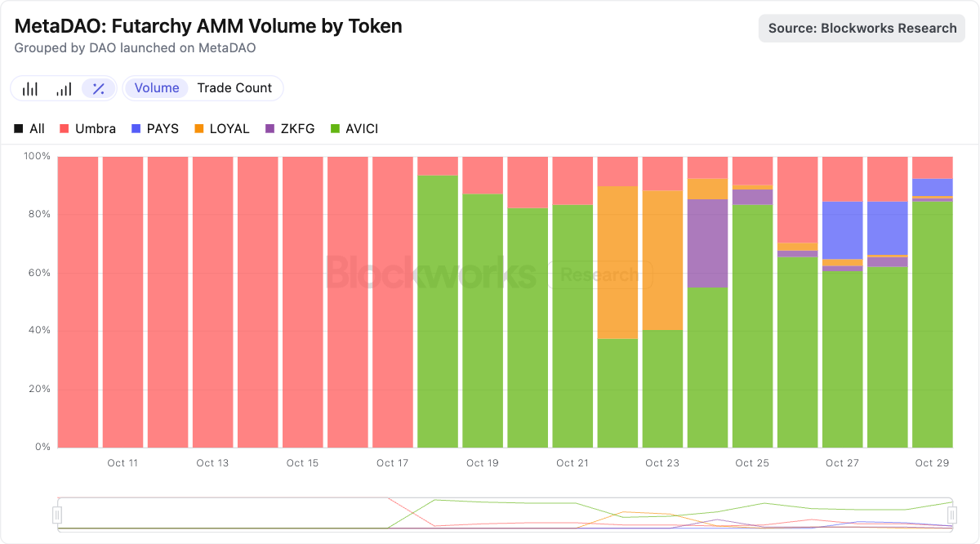Click the purple ZKFG segment on Oct 24 bar
The image size is (980, 544).
707,243
